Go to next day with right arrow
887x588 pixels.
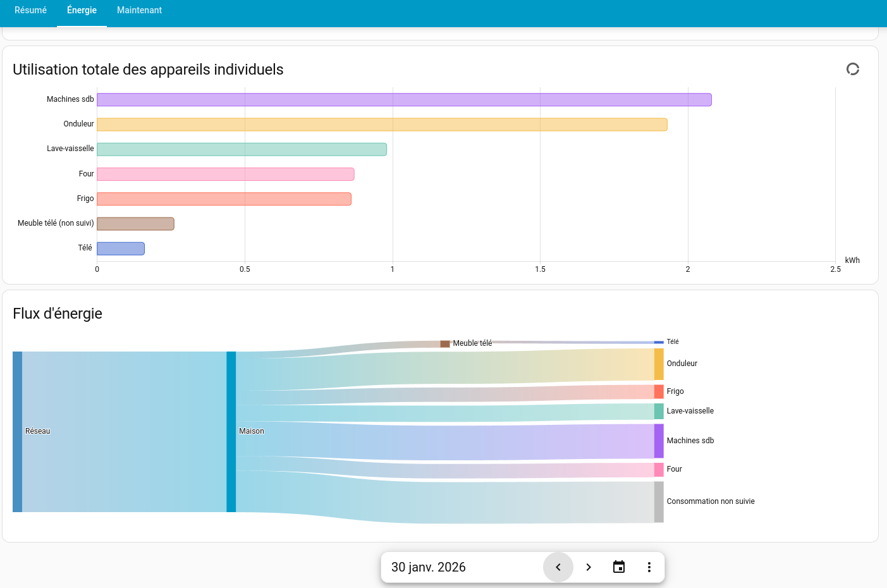pos(588,567)
